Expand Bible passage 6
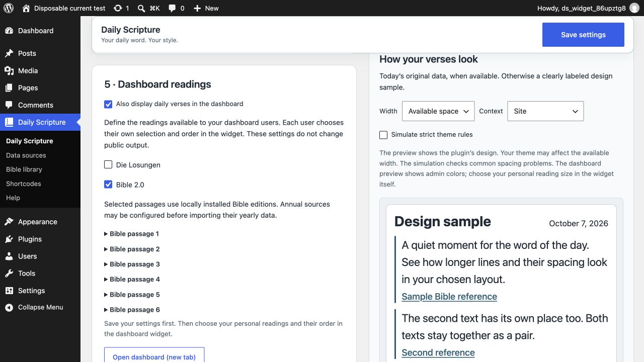Viewport: 644px width, 362px height. 132,310
